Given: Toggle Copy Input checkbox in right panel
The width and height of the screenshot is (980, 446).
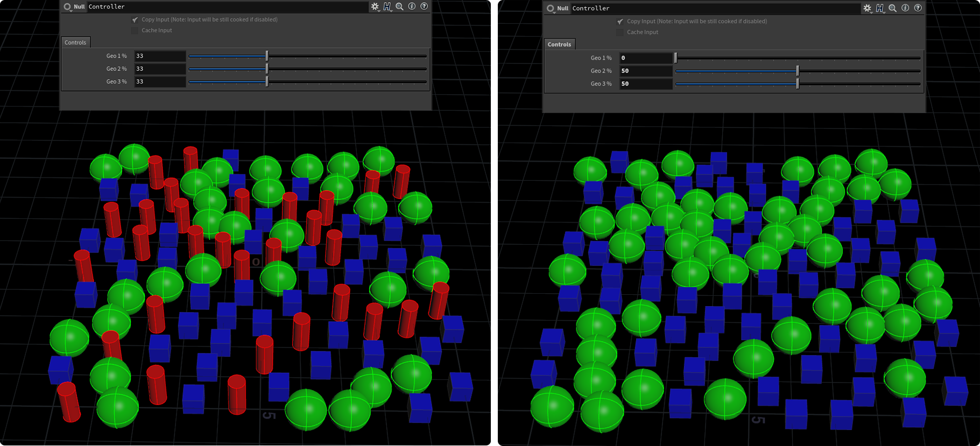Looking at the screenshot, I should click(x=620, y=22).
